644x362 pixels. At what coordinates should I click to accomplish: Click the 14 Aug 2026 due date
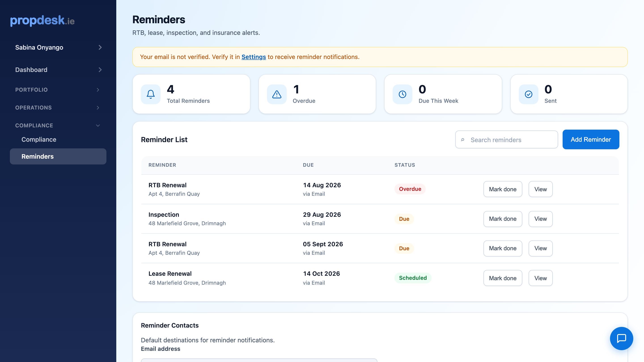tap(322, 185)
